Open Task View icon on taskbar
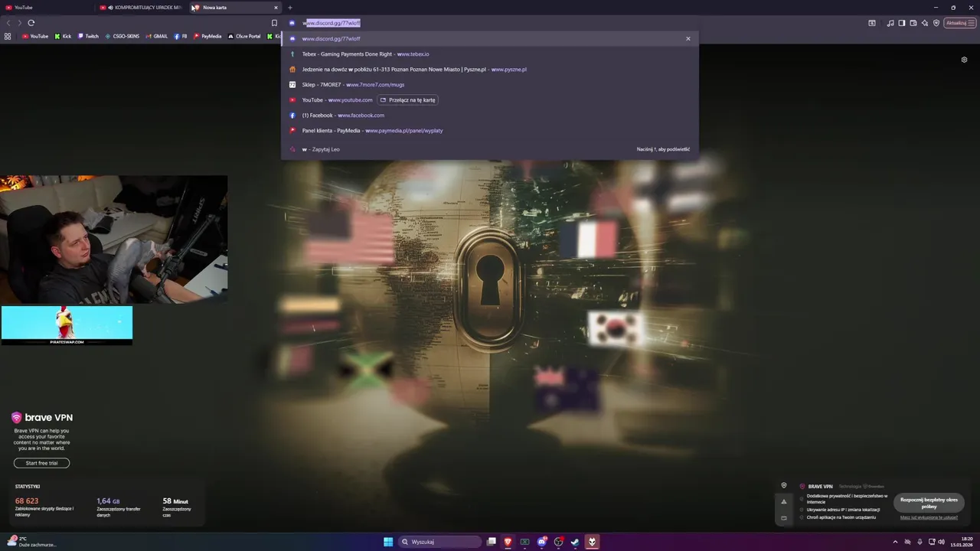 coord(492,542)
